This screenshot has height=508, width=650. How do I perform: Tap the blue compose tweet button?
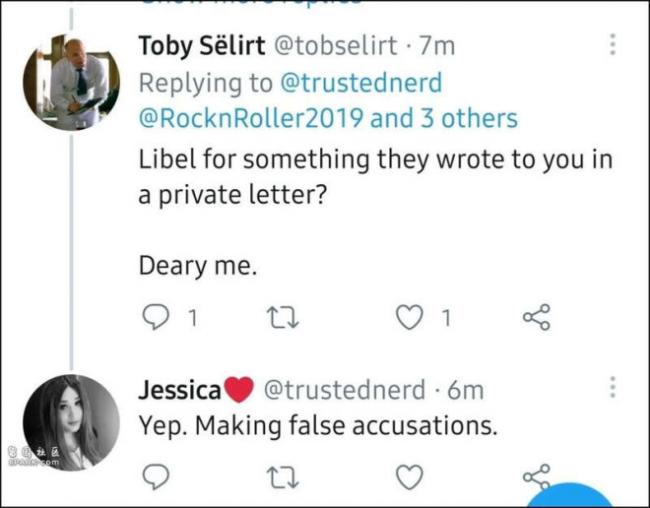[572, 496]
